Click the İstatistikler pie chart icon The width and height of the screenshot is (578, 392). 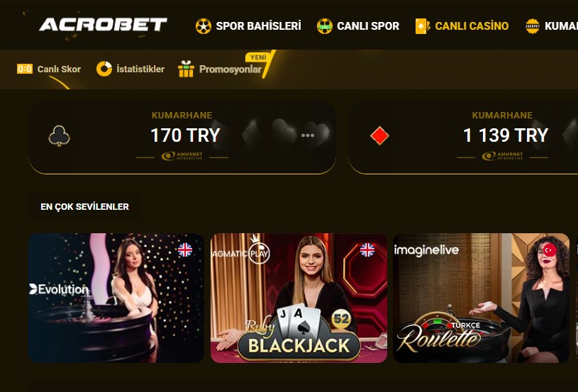(x=104, y=69)
